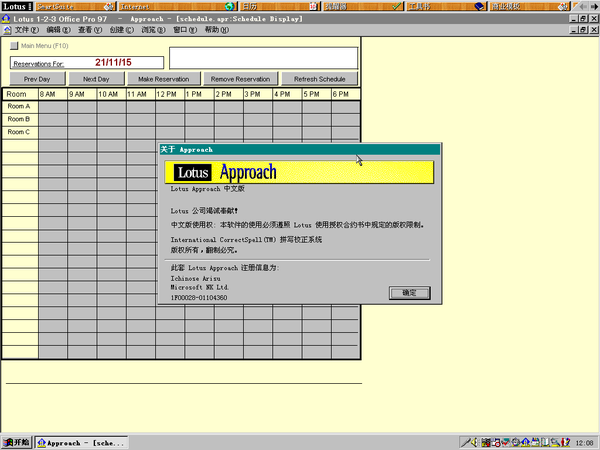This screenshot has width=600, height=450.
Task: Open the speaker volume tray icon
Action: point(475,443)
